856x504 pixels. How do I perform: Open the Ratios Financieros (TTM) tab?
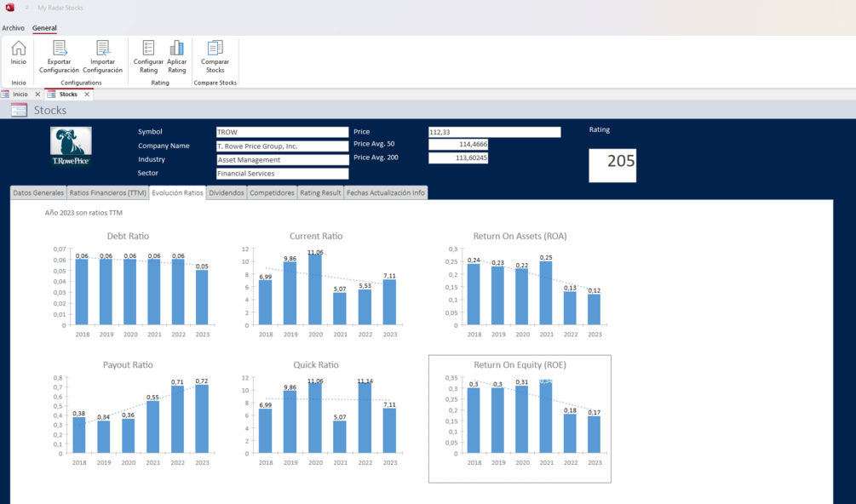click(x=107, y=193)
